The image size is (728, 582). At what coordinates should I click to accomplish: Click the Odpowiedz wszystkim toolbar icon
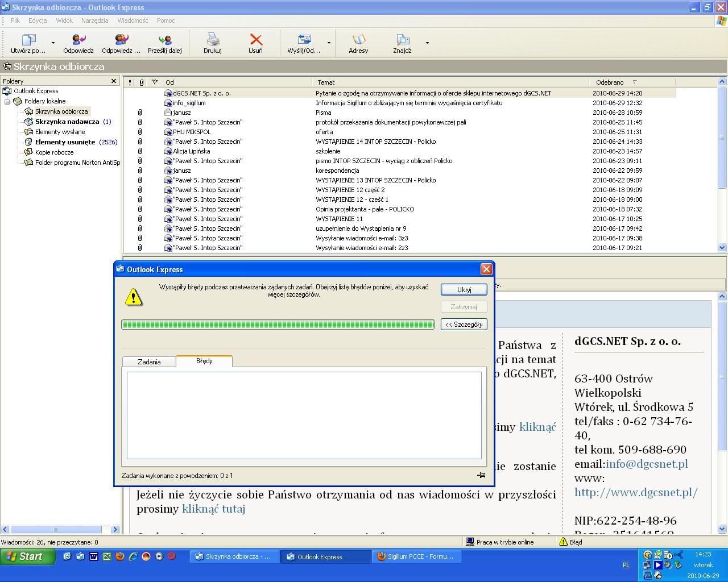[121, 40]
